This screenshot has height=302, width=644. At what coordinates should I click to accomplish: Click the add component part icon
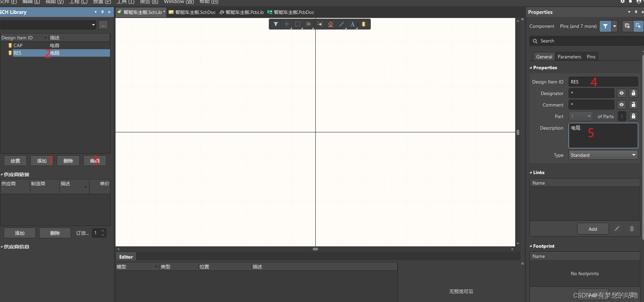[x=364, y=24]
